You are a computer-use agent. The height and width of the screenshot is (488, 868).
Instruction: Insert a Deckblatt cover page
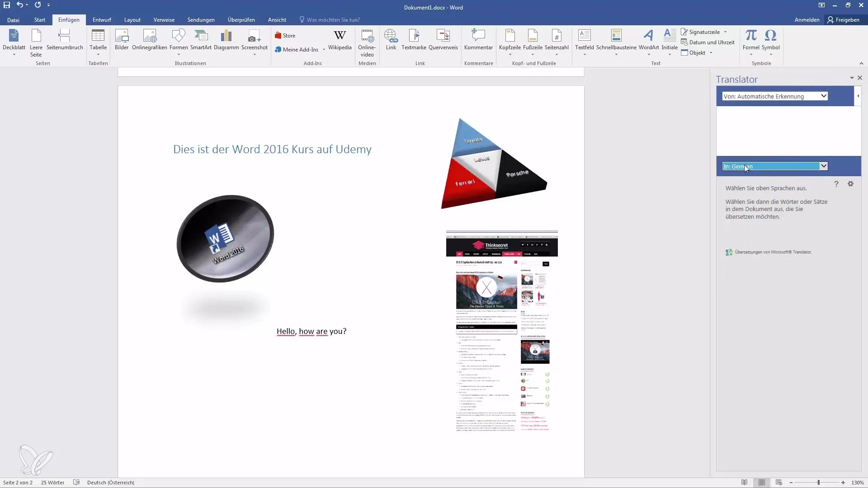tap(14, 42)
